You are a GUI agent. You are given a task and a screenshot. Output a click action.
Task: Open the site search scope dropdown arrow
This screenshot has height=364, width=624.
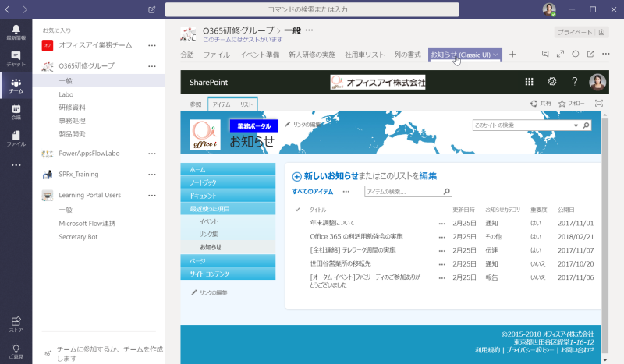(576, 125)
